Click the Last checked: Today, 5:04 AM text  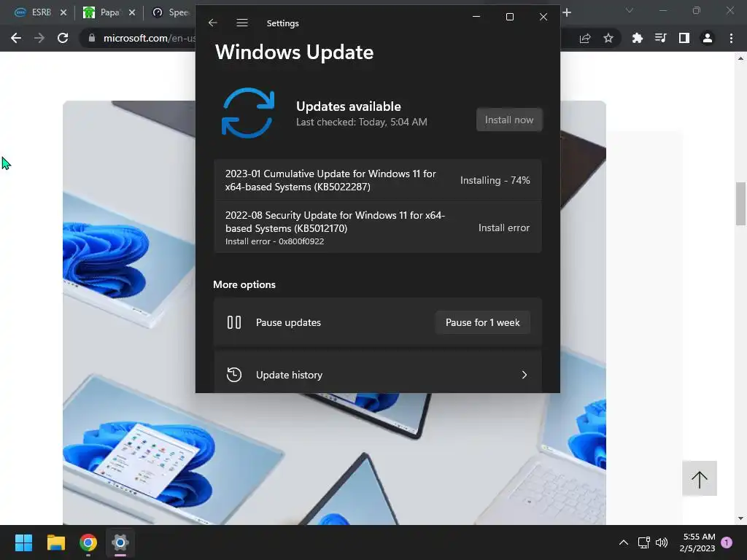point(362,122)
